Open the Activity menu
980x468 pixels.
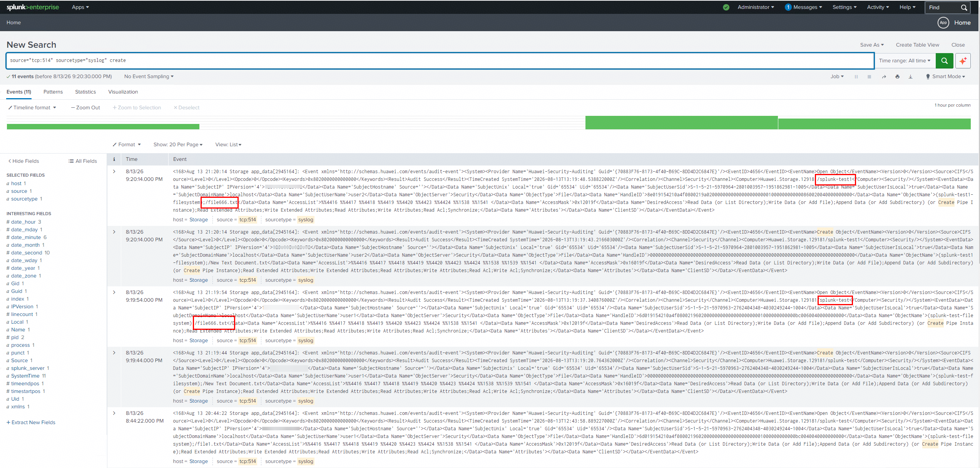pos(878,7)
